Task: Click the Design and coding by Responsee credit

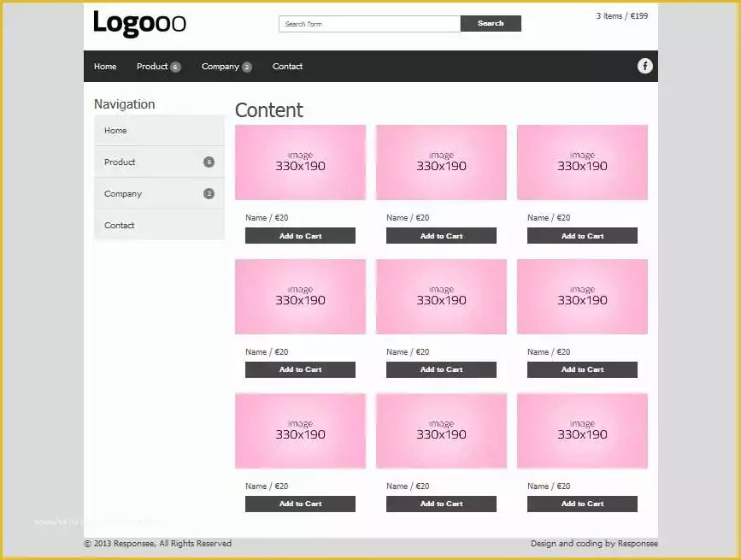Action: point(594,543)
